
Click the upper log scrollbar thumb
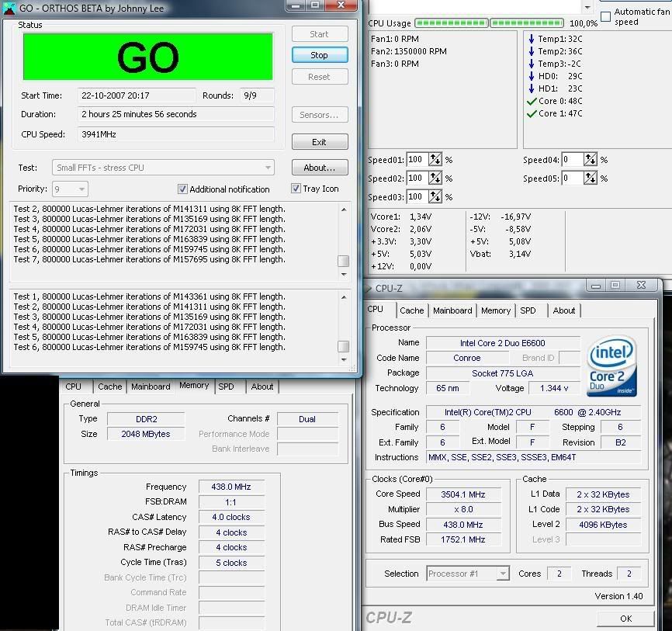344,261
